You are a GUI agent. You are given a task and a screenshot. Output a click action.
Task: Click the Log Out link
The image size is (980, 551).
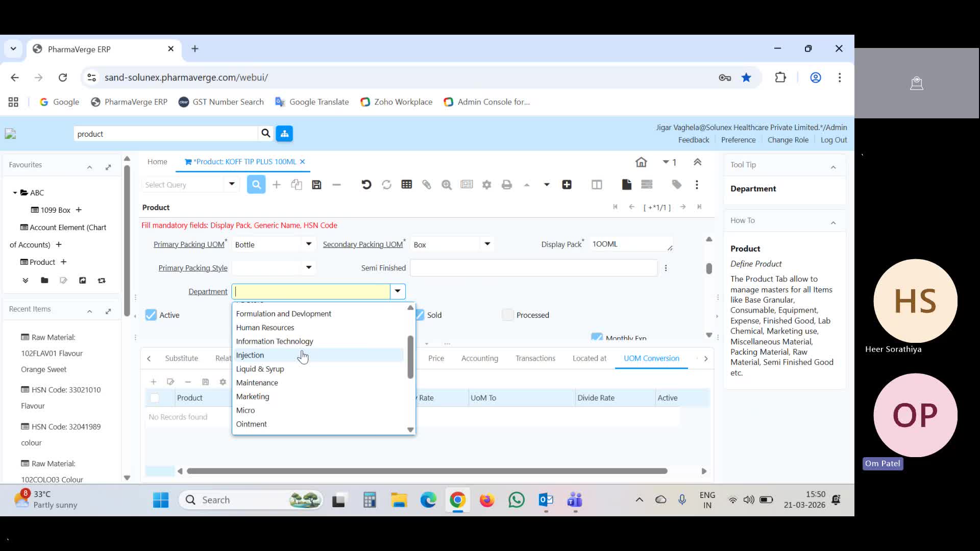[x=834, y=140]
